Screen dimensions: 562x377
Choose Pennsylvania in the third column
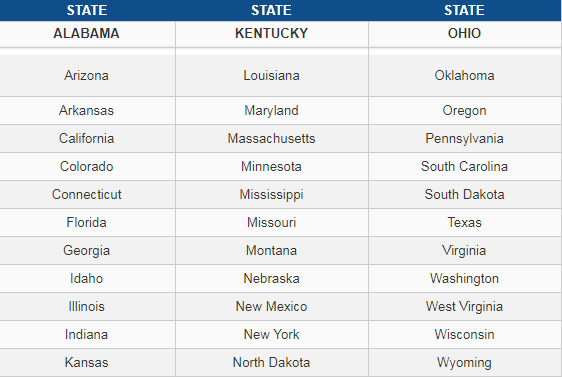(x=465, y=139)
